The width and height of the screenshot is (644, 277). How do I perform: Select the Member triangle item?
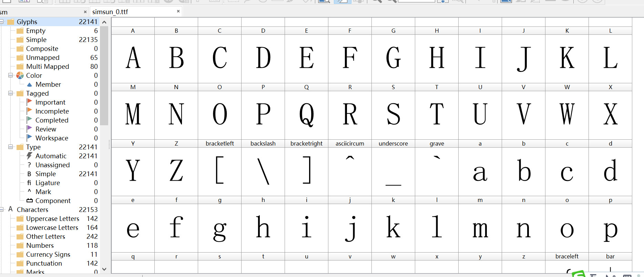point(48,84)
